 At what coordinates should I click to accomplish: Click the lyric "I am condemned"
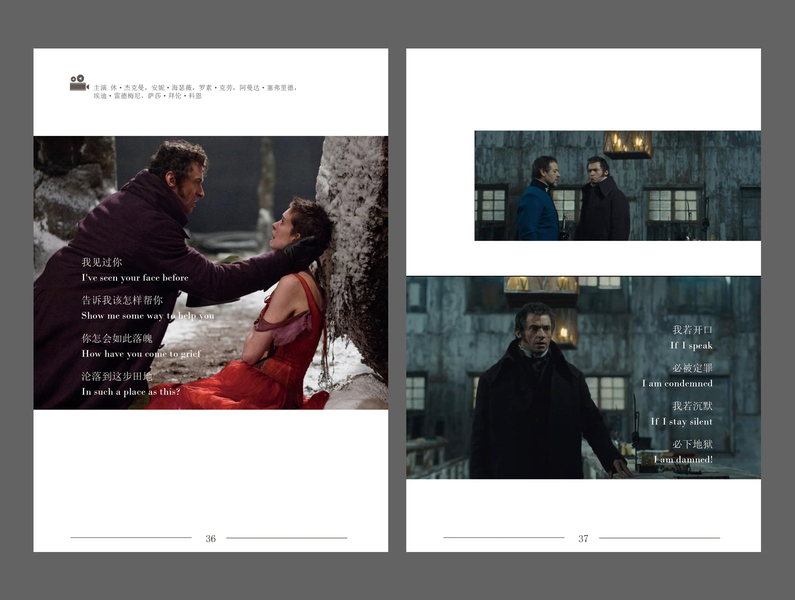coord(677,383)
